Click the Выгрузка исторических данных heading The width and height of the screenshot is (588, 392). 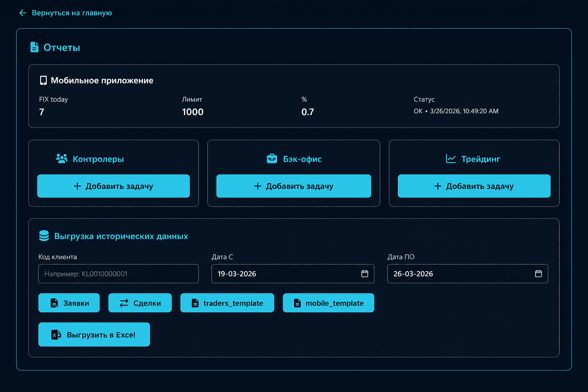click(121, 236)
